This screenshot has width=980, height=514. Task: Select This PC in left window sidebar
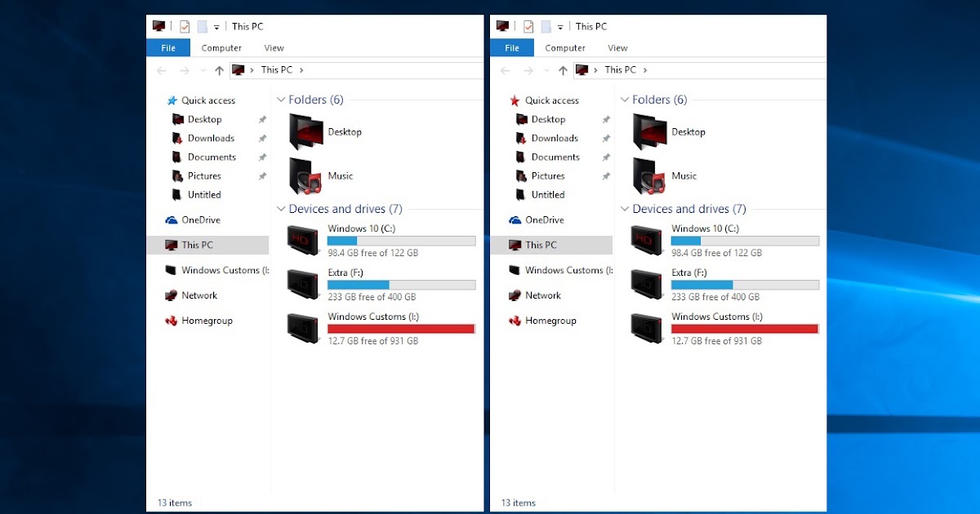[x=207, y=245]
